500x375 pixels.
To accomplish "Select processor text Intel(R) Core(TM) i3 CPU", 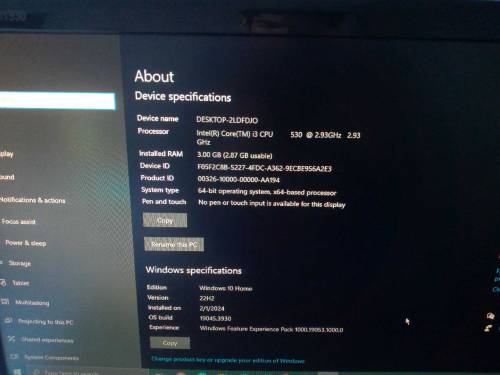I will (x=235, y=134).
